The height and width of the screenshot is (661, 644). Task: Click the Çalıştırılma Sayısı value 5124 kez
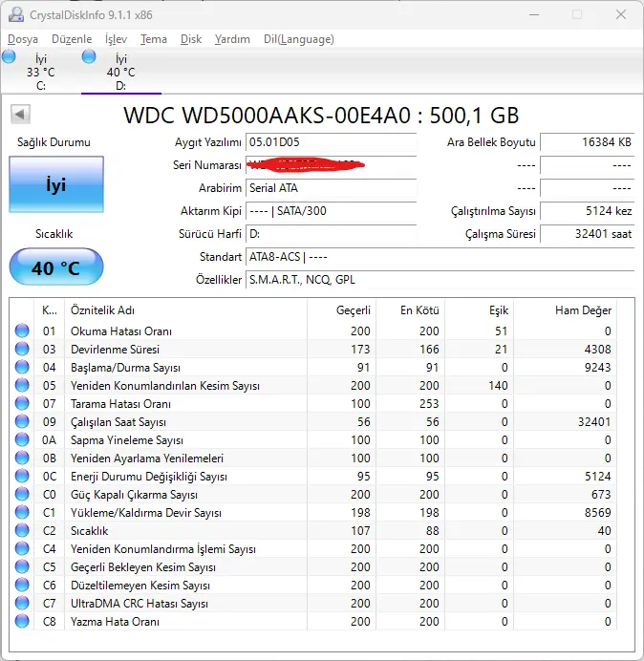click(587, 211)
